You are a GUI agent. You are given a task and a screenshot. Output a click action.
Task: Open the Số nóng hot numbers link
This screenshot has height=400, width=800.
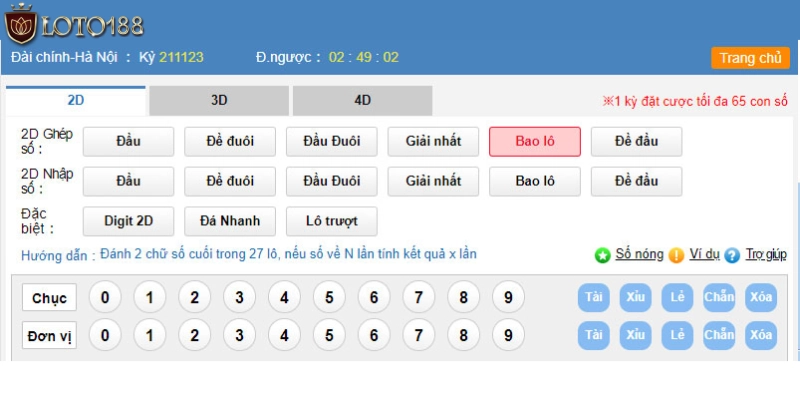(639, 254)
